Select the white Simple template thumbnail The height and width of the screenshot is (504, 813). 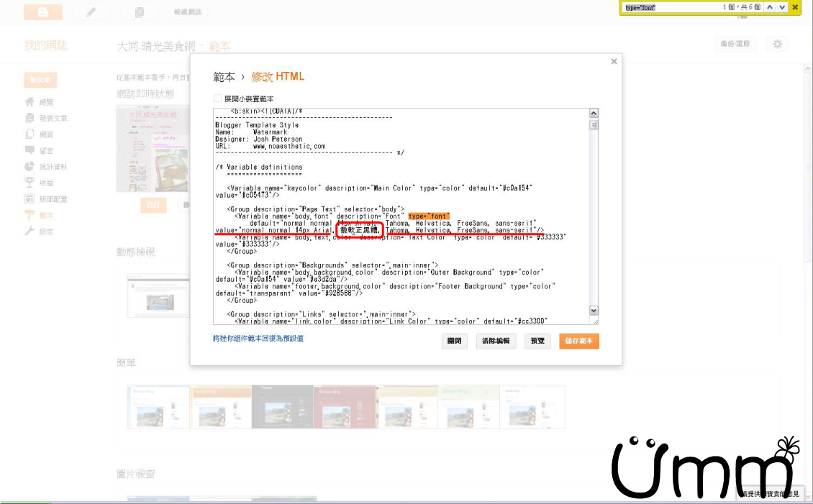coord(532,407)
